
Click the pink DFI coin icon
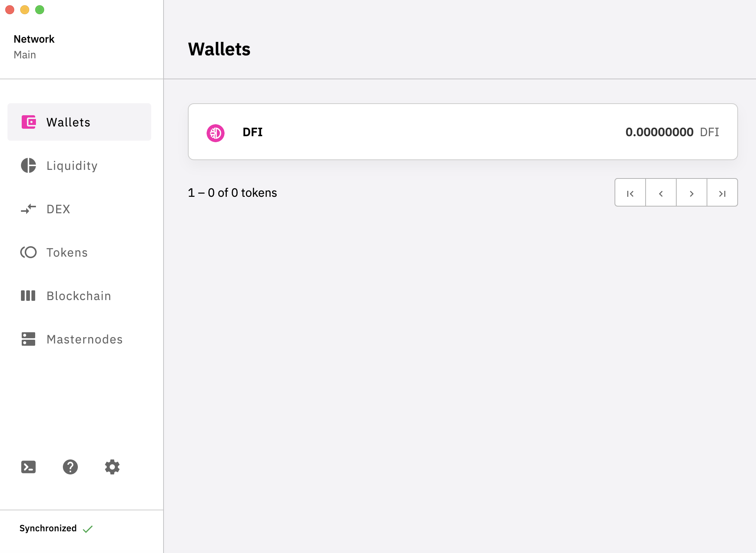point(216,133)
